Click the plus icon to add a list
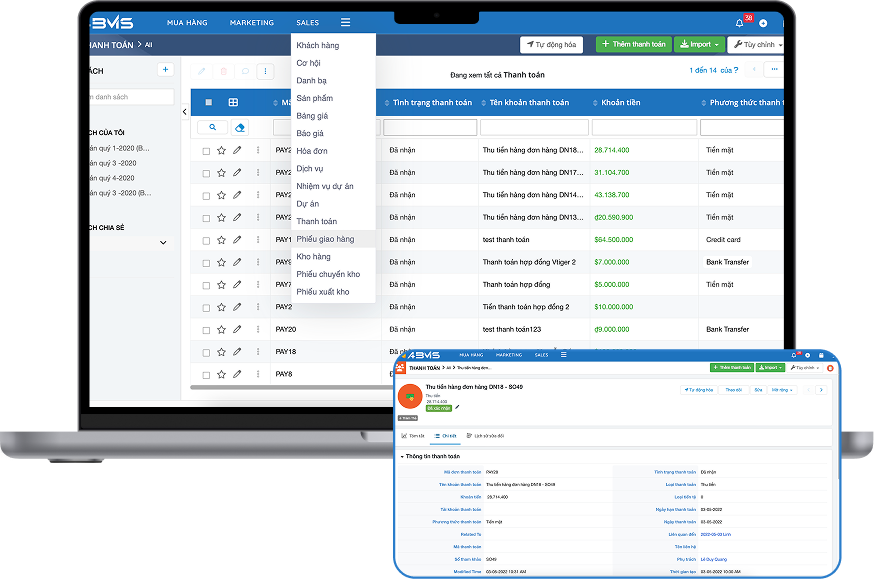Viewport: 874px width, 579px height. [165, 70]
